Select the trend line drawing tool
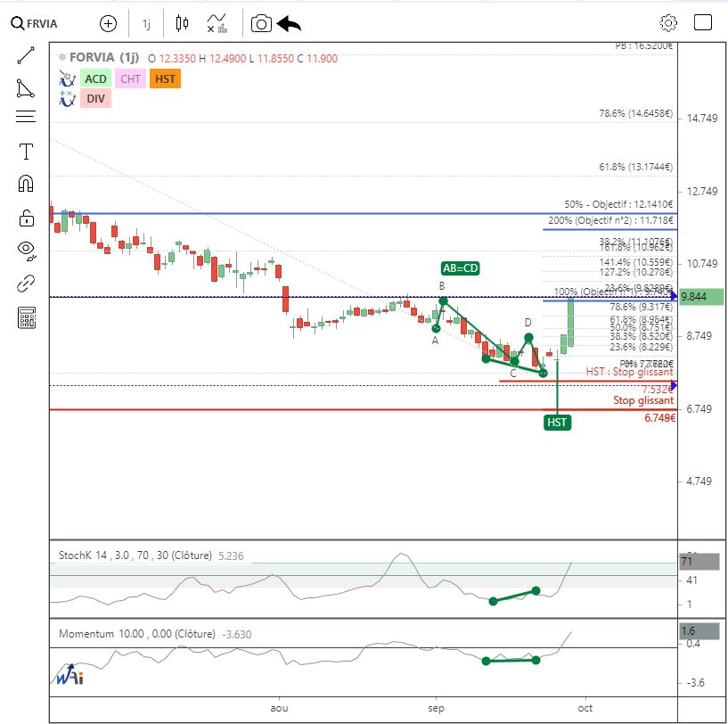This screenshot has width=728, height=724. point(26,55)
